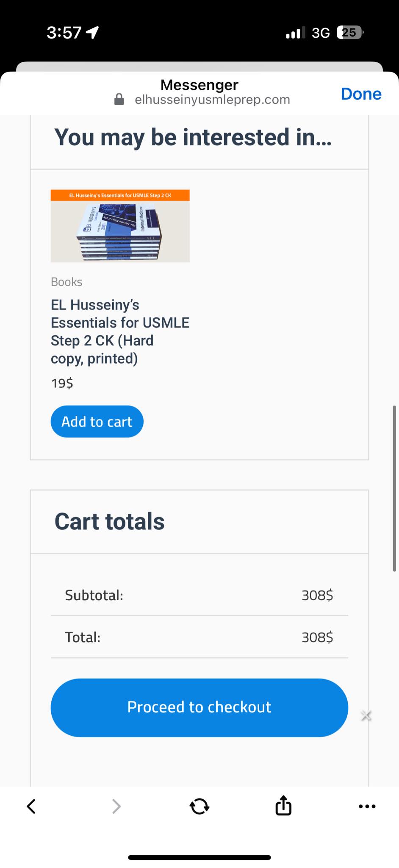Tap the home indicator bar at bottom
Viewport: 399px width, 868px height.
tap(199, 857)
